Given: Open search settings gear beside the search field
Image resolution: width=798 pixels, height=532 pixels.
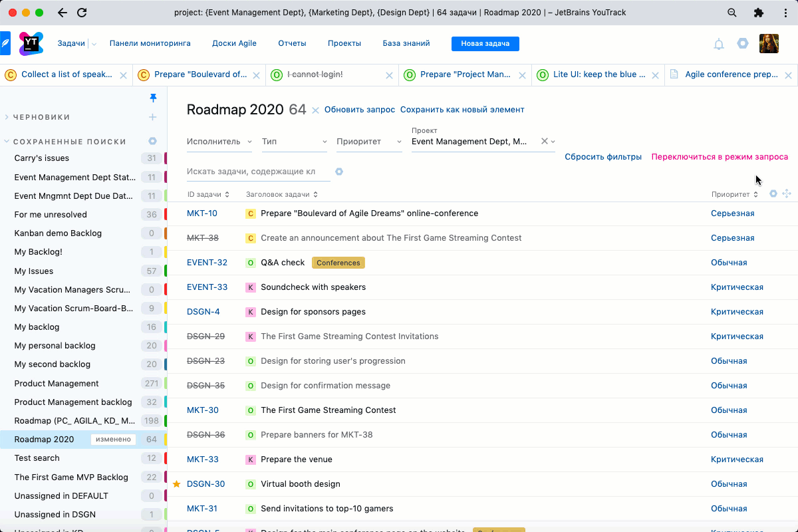Looking at the screenshot, I should point(339,172).
